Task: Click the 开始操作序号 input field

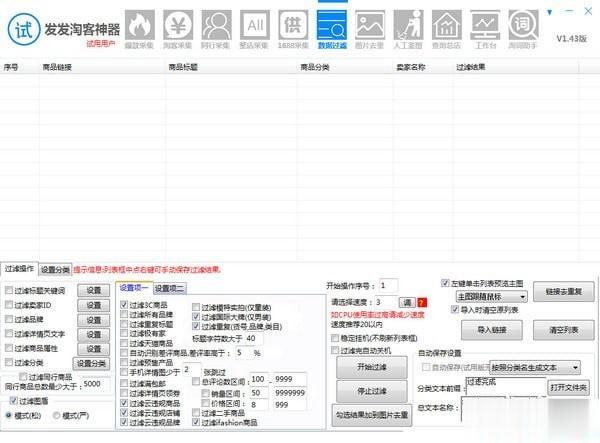Action: point(388,285)
